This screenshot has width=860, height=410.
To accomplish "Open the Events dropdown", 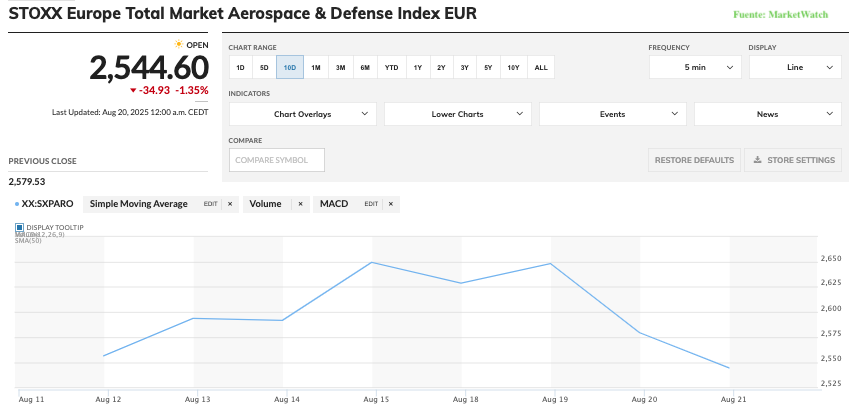I will pos(612,114).
